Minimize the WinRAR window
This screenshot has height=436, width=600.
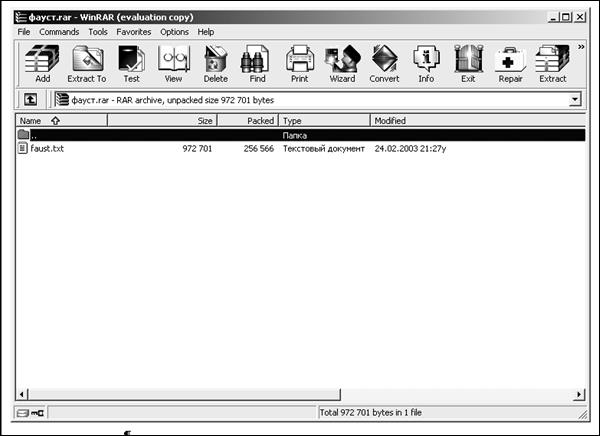tap(553, 17)
